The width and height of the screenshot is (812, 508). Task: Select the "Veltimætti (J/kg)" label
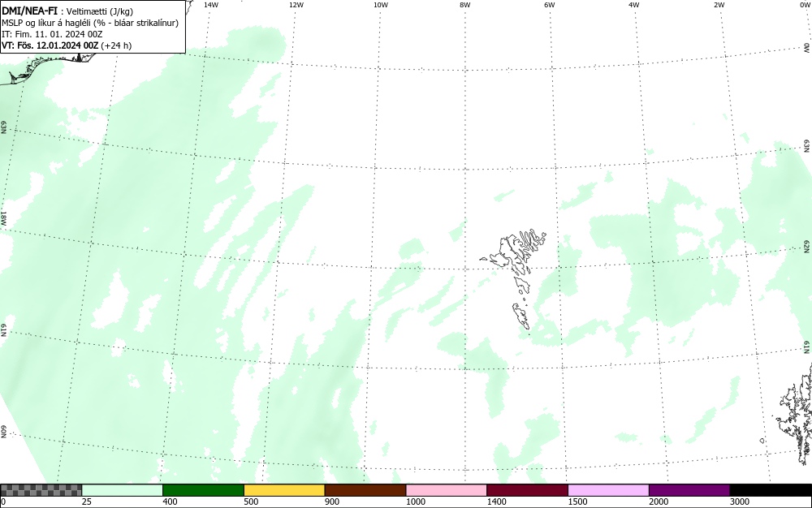pyautogui.click(x=99, y=12)
